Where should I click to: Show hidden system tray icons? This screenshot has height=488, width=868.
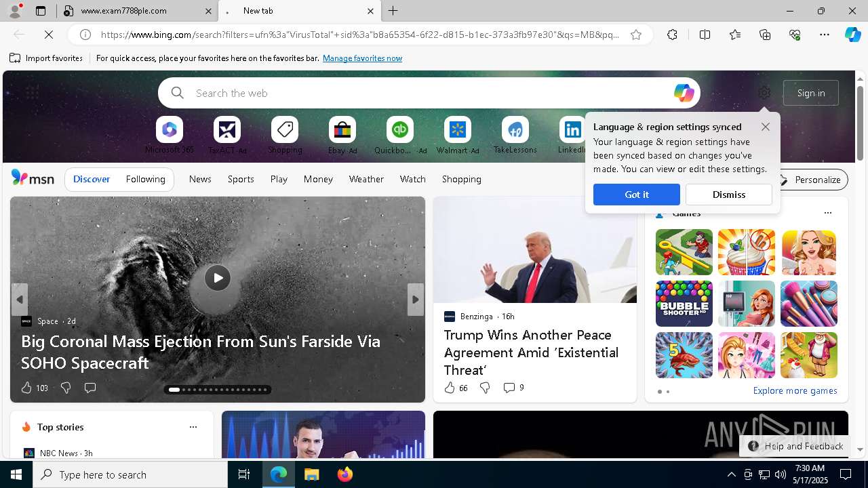pos(731,474)
